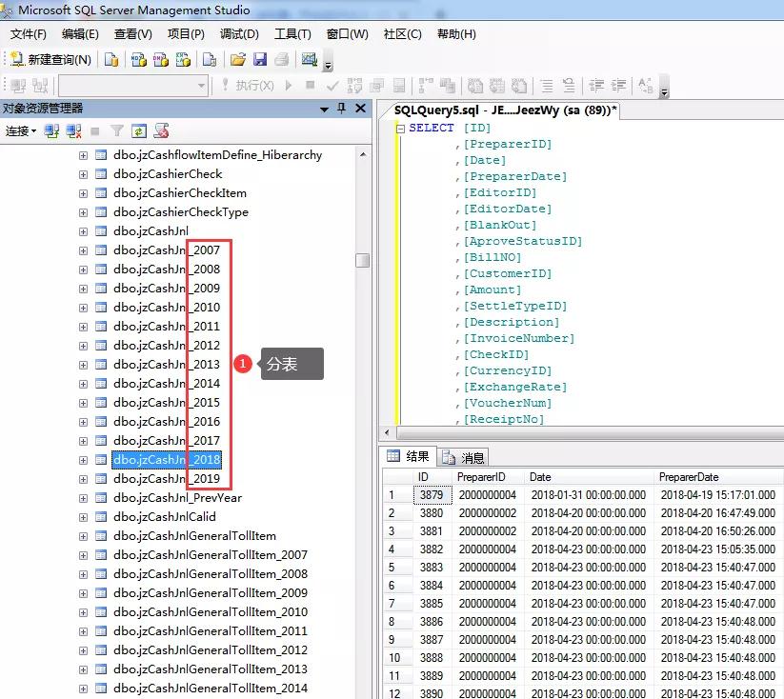The height and width of the screenshot is (699, 784).
Task: Click the Debug play arrow icon
Action: point(289,86)
